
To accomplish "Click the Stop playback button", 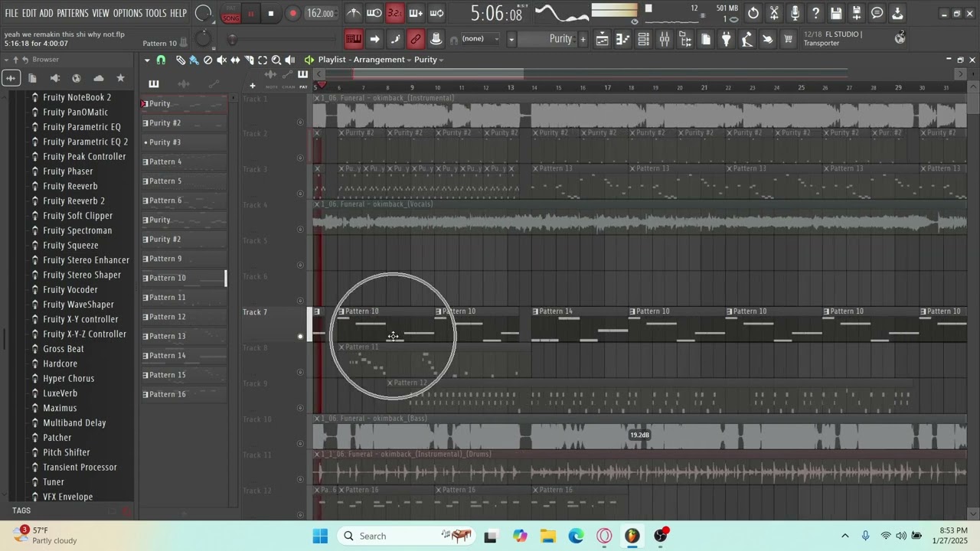I will pyautogui.click(x=271, y=13).
